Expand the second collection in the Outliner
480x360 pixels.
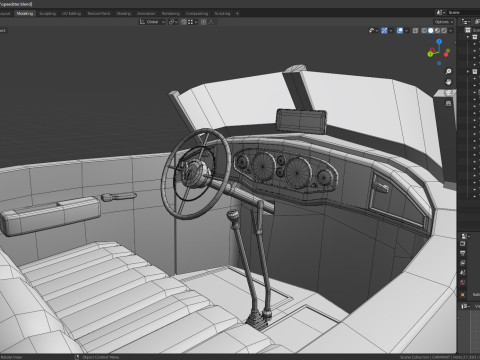[468, 72]
